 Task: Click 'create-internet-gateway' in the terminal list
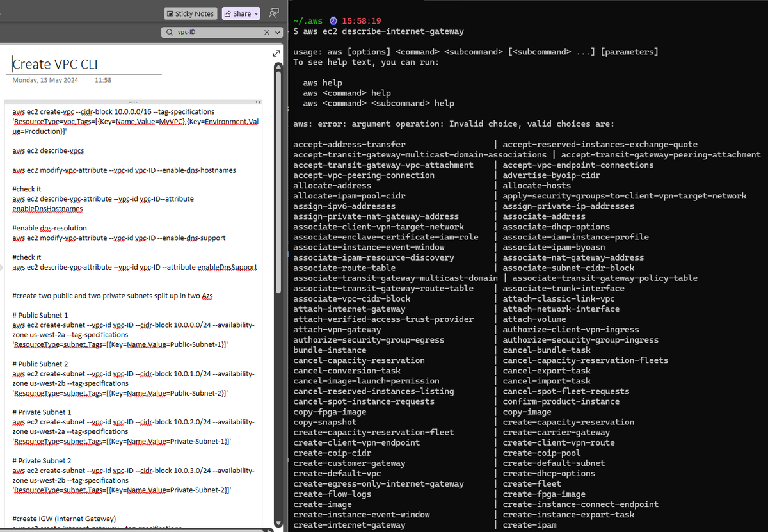pyautogui.click(x=349, y=525)
